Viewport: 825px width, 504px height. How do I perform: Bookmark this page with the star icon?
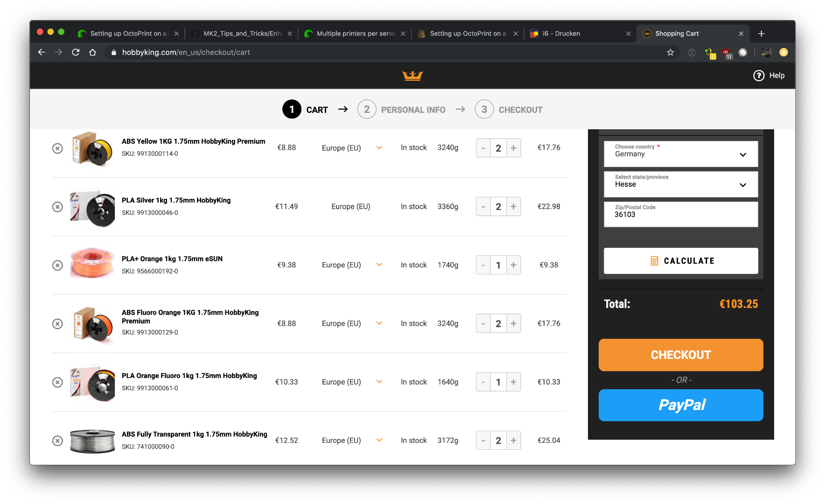pos(671,52)
